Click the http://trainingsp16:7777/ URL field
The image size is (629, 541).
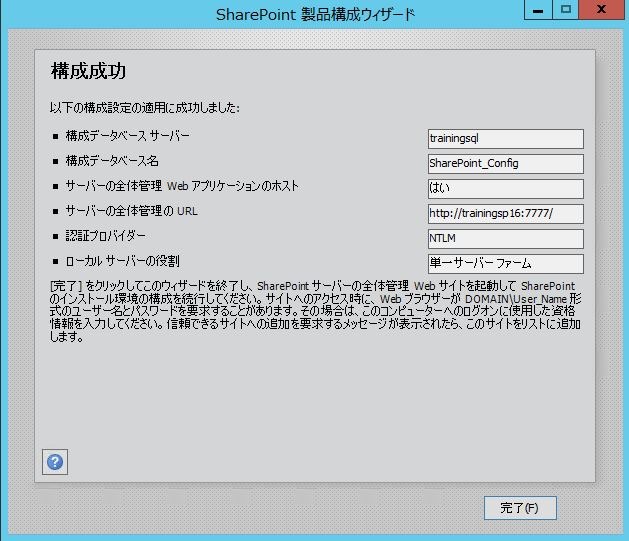[x=505, y=214]
